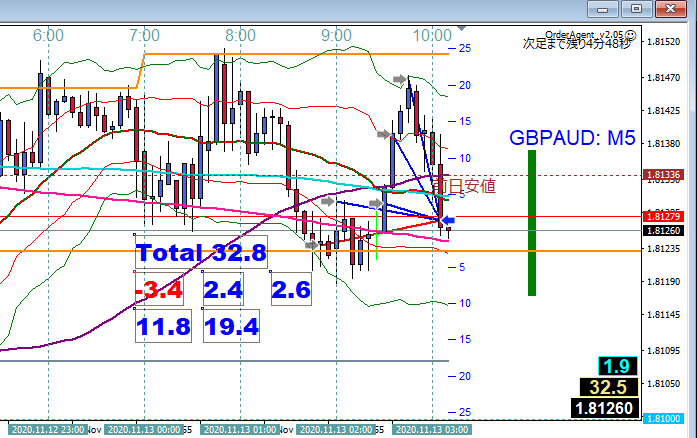The width and height of the screenshot is (697, 438).
Task: Click the 7:00 hour label at top
Action: (x=144, y=36)
